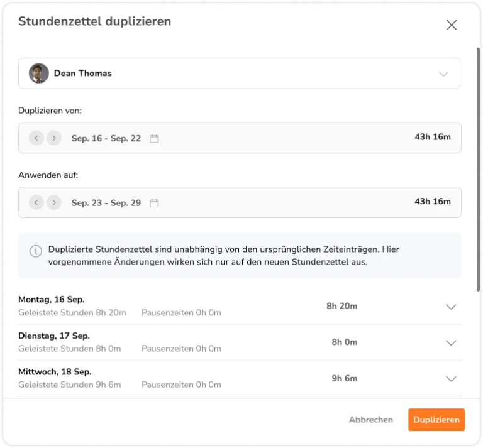The width and height of the screenshot is (483, 448).
Task: Select the Sep. 23 - Sep. 29 date range
Action: pyautogui.click(x=106, y=203)
